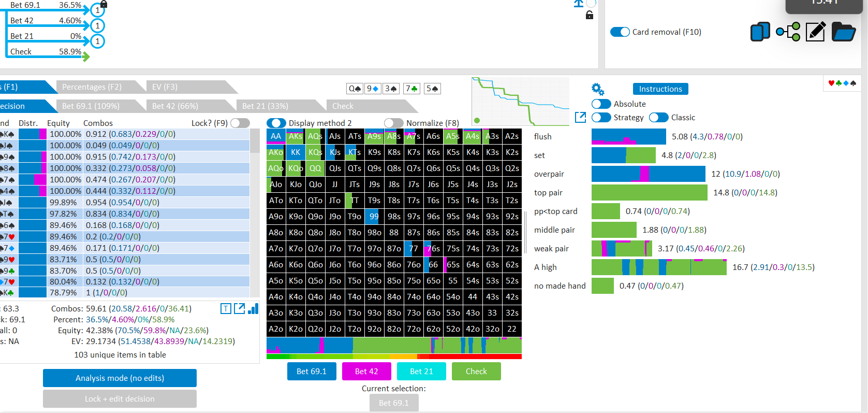Click the top pair category green bar
The width and height of the screenshot is (868, 413).
pos(650,193)
